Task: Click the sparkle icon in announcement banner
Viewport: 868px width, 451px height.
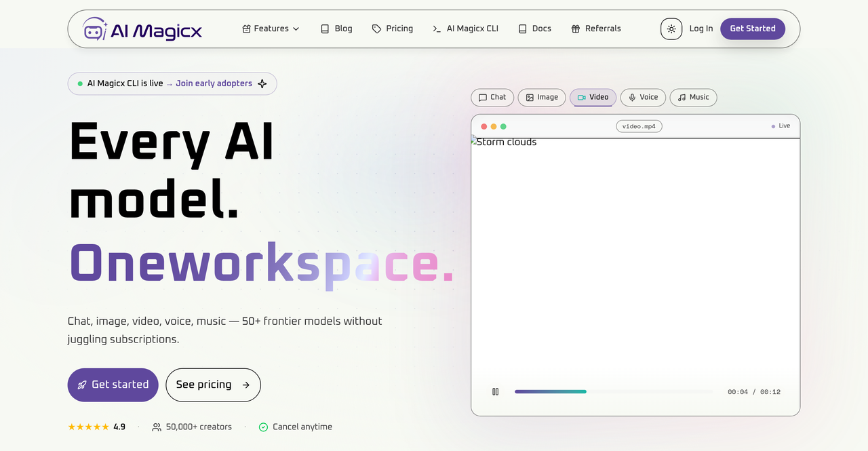Action: pos(262,83)
